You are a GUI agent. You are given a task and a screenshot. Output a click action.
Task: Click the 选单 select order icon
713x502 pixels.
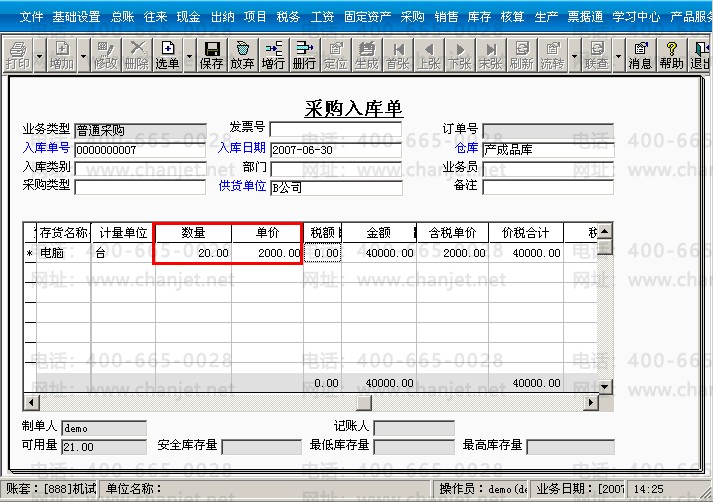click(167, 55)
